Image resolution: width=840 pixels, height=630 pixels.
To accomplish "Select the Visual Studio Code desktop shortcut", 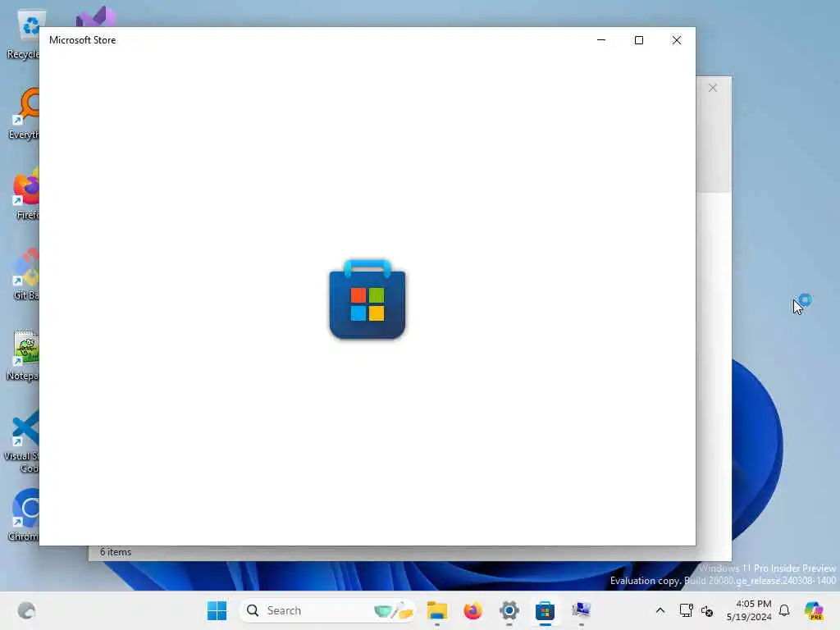I will 21,441.
